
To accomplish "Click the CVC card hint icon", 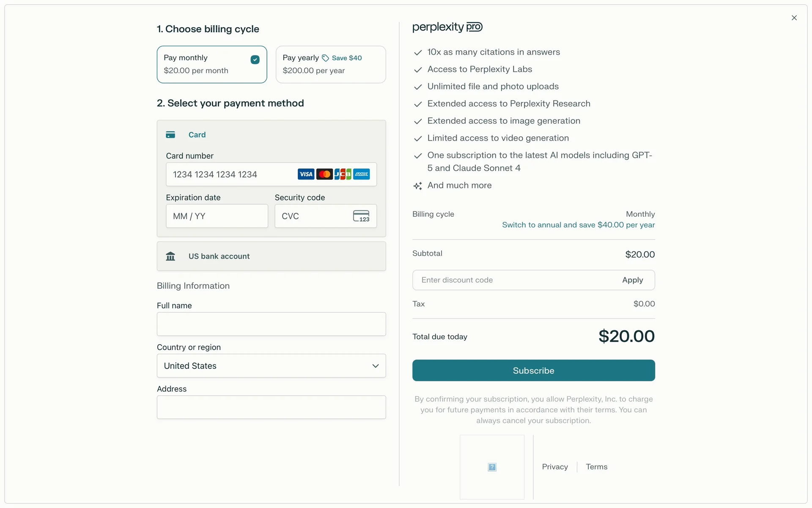I will (x=361, y=216).
